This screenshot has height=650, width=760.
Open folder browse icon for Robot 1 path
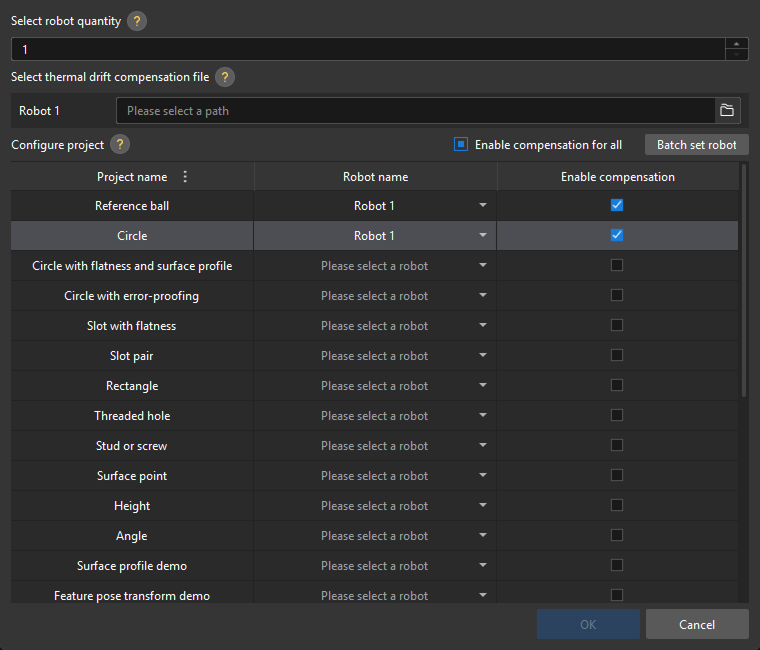click(727, 111)
